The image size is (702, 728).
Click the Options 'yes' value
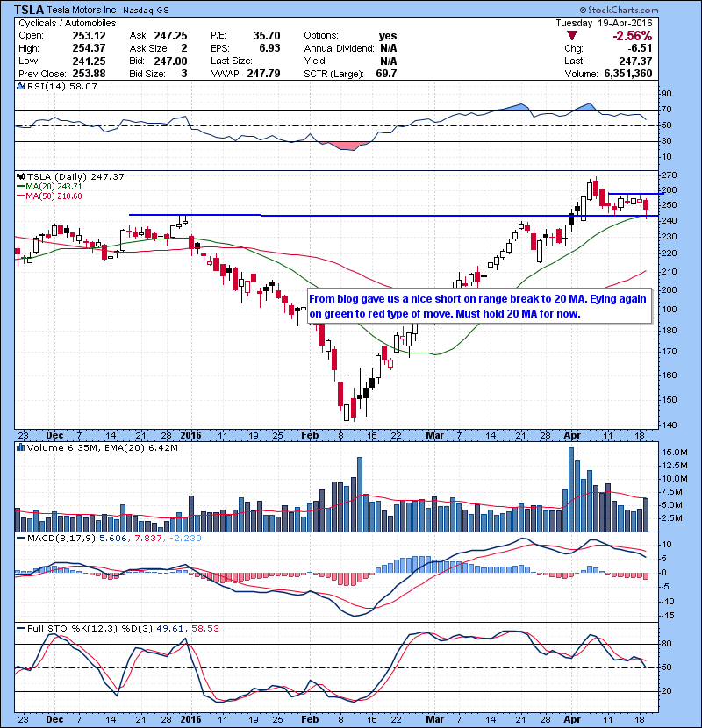(388, 36)
